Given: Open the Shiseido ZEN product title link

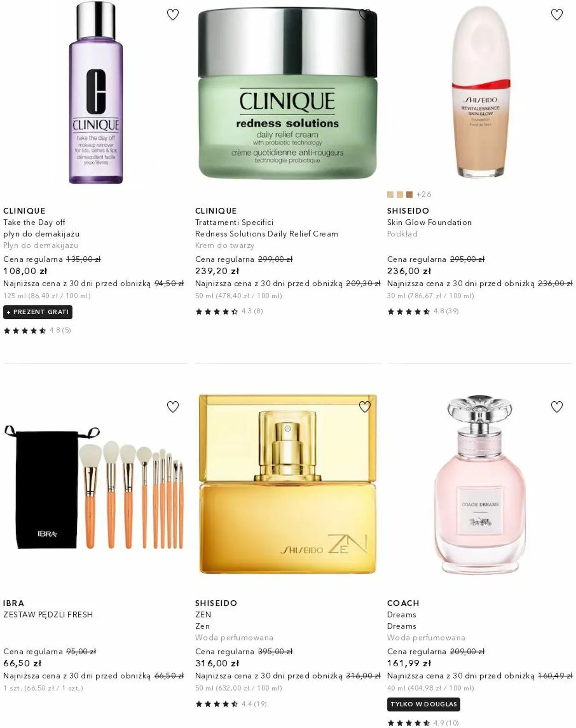Looking at the screenshot, I should [x=203, y=615].
